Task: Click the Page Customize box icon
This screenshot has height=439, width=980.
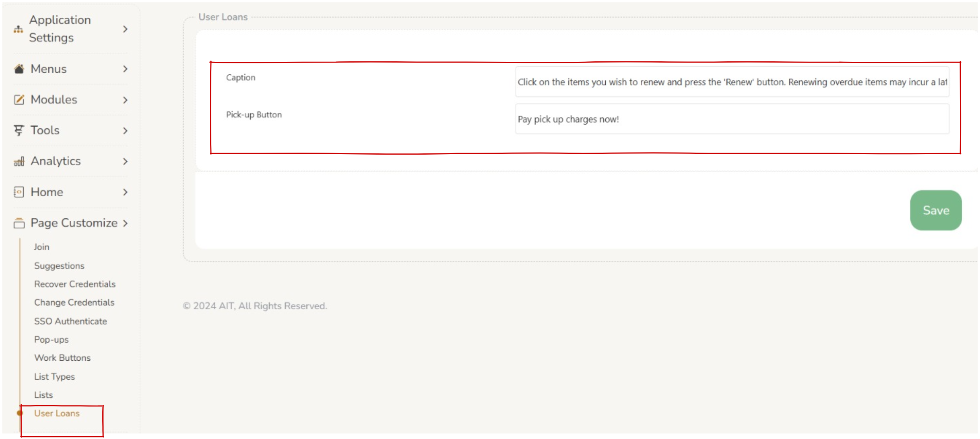Action: tap(19, 223)
